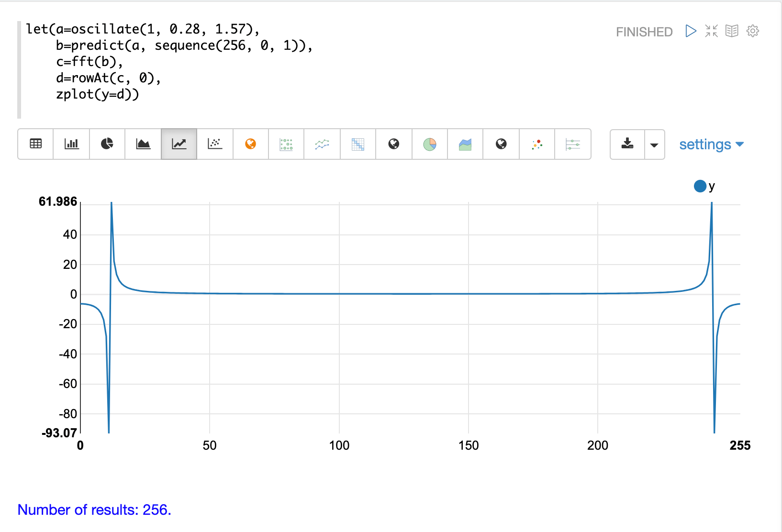Image resolution: width=782 pixels, height=532 pixels.
Task: Open the paragraph settings gear
Action: (752, 31)
